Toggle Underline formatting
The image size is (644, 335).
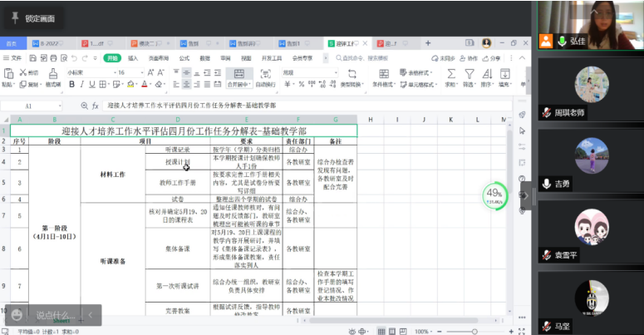pyautogui.click(x=91, y=84)
